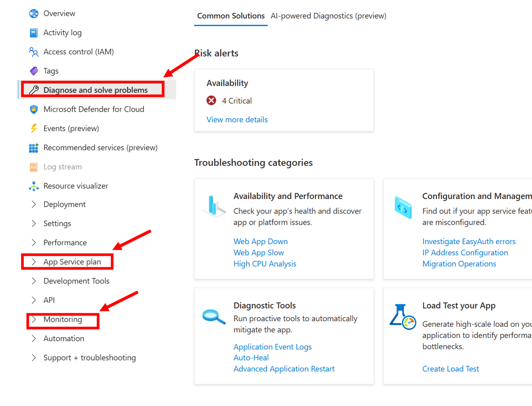Select the Common Solutions tab

[230, 16]
